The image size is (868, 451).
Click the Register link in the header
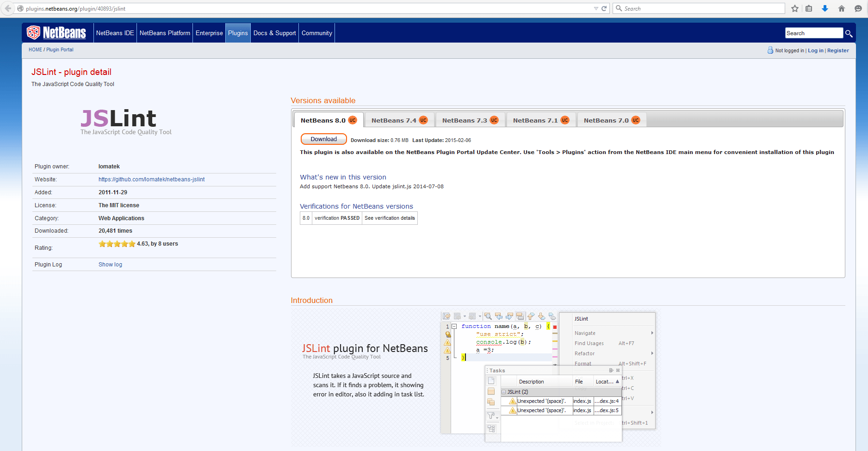coord(838,50)
